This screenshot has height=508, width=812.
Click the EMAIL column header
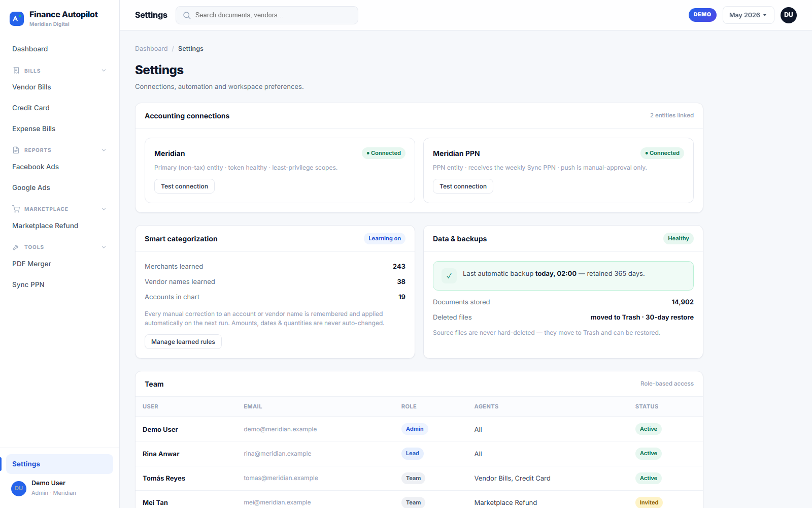[253, 407]
